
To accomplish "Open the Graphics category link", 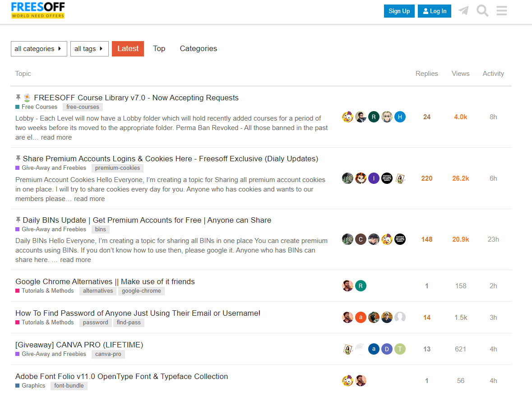I will 30,385.
